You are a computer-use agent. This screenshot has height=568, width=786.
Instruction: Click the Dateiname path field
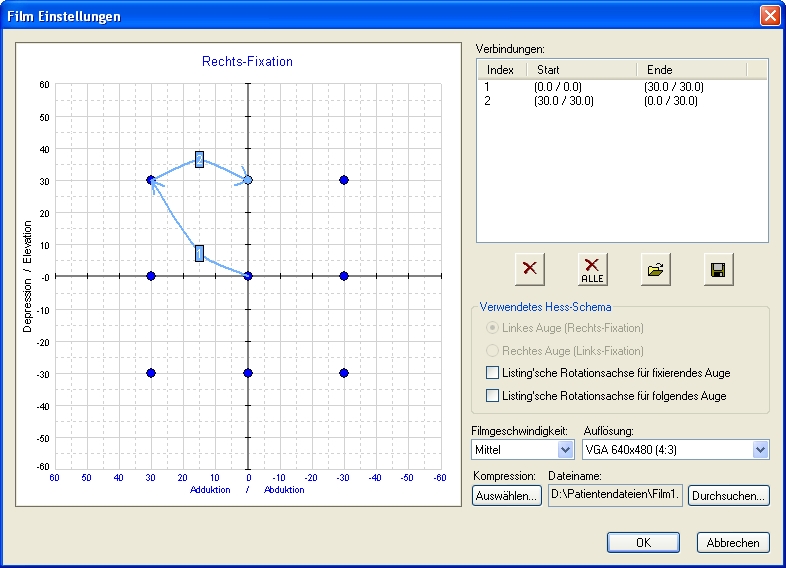[615, 495]
